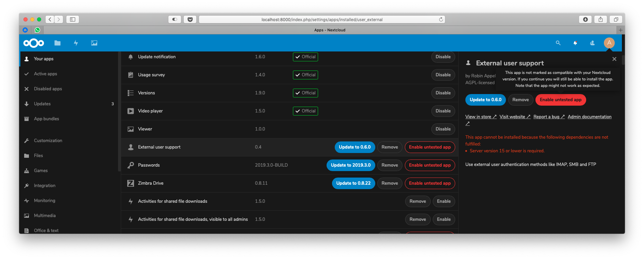Click the toolbar toggle extension button

175,19
